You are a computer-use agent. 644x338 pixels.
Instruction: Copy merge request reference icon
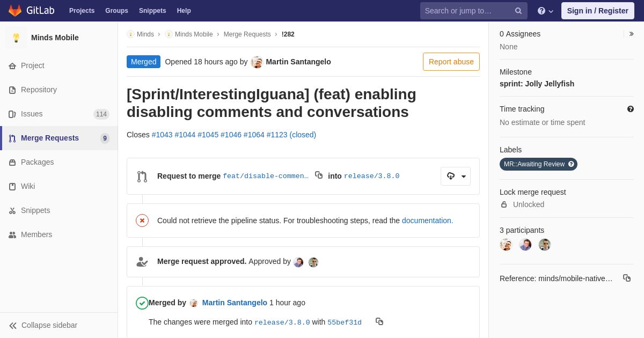pos(627,278)
